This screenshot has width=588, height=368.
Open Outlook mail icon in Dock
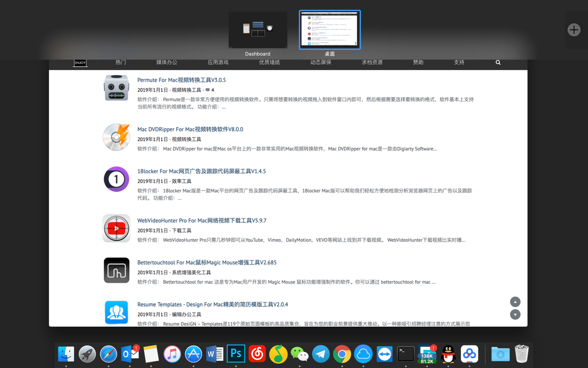pos(130,354)
